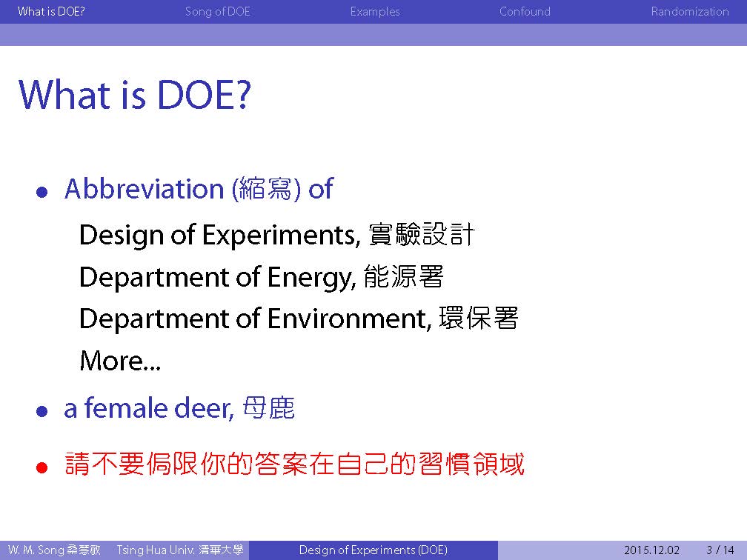Switch to the Confound section

525,11
